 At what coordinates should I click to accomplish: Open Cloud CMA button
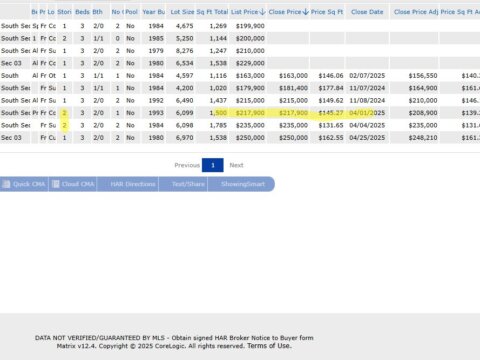[x=73, y=184]
